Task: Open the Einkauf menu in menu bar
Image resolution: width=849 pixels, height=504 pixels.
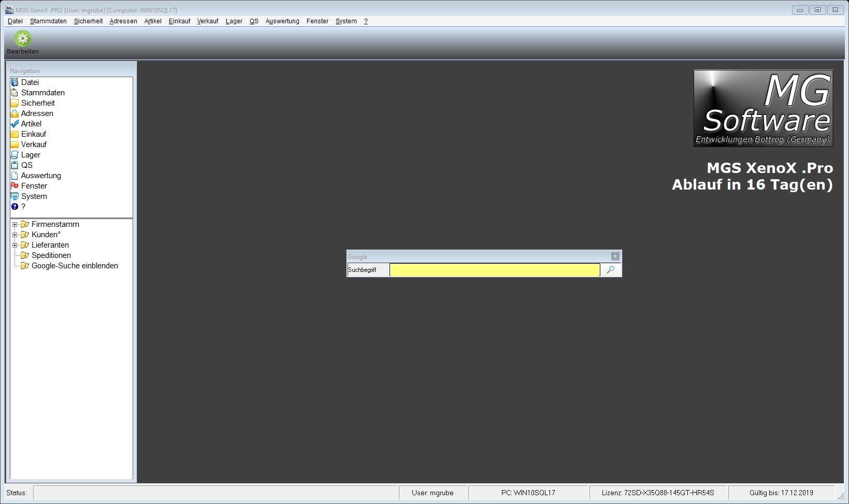Action: [x=179, y=21]
